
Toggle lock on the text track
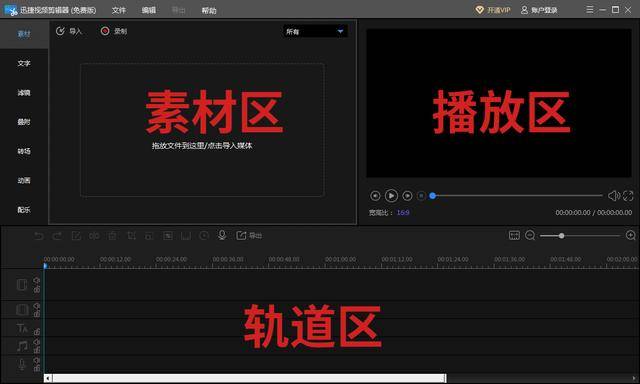[x=37, y=332]
